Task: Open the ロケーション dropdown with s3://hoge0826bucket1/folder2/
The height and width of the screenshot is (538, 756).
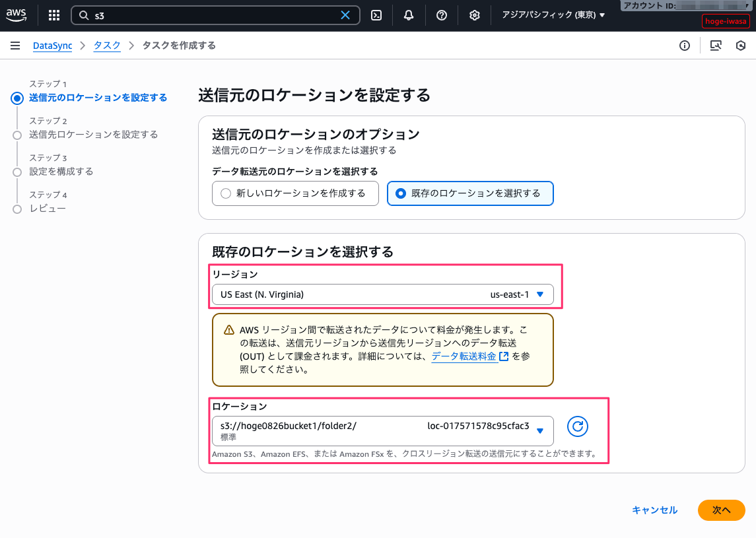Action: [x=383, y=431]
